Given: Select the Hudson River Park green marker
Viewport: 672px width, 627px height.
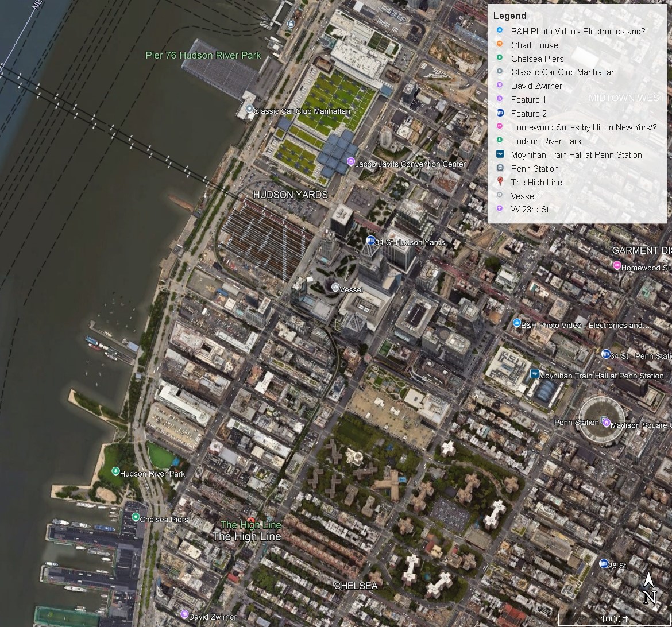Looking at the screenshot, I should 115,471.
